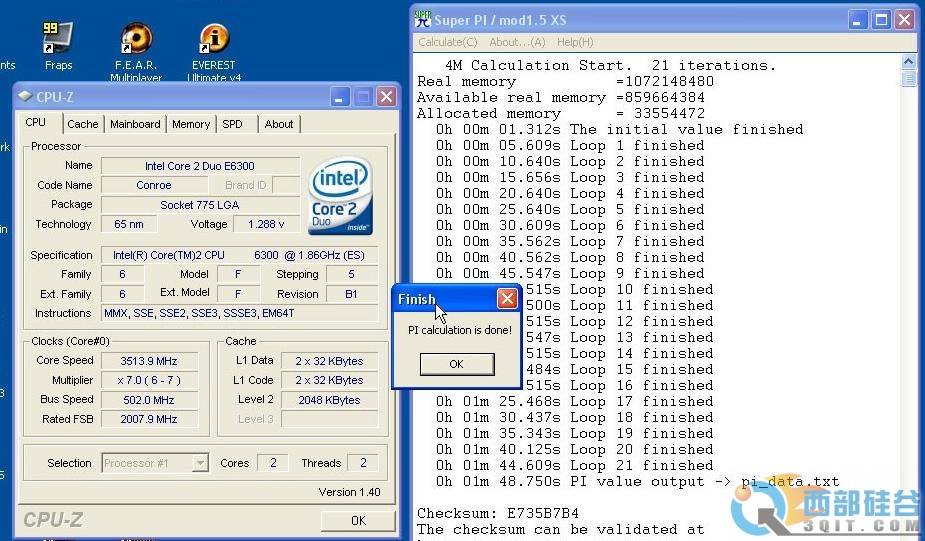Click the Code Name field Conroe
This screenshot has height=541, width=925.
pos(154,185)
